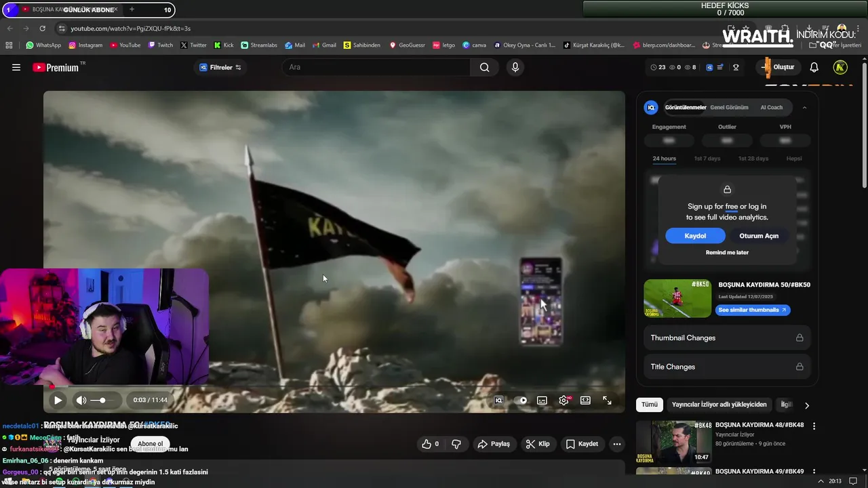Go to YouTube Premium home logo

click(x=56, y=67)
